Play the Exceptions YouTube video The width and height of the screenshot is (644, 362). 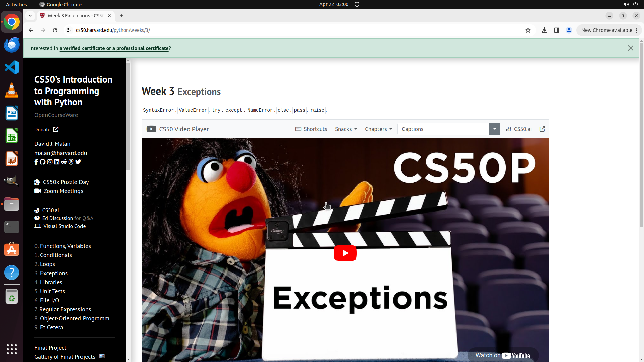[345, 253]
